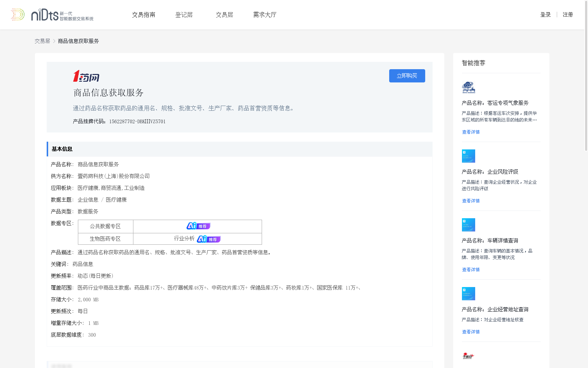The width and height of the screenshot is (588, 368).
Task: Click the storage size value 2,000 MB
Action: click(88, 300)
